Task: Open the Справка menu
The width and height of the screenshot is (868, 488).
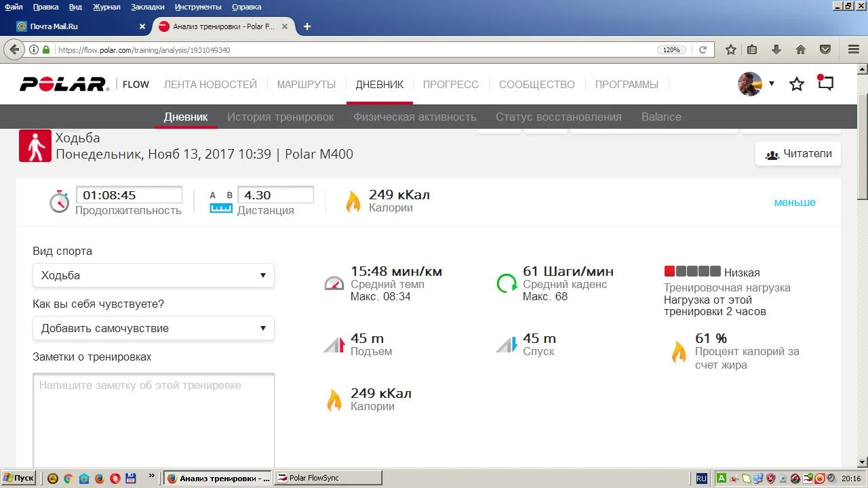Action: tap(246, 7)
